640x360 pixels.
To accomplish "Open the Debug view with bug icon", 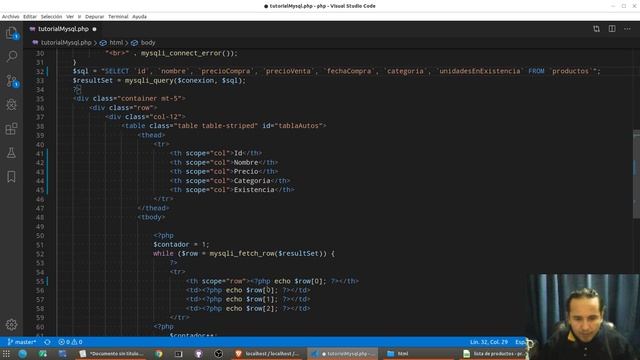I will click(11, 104).
